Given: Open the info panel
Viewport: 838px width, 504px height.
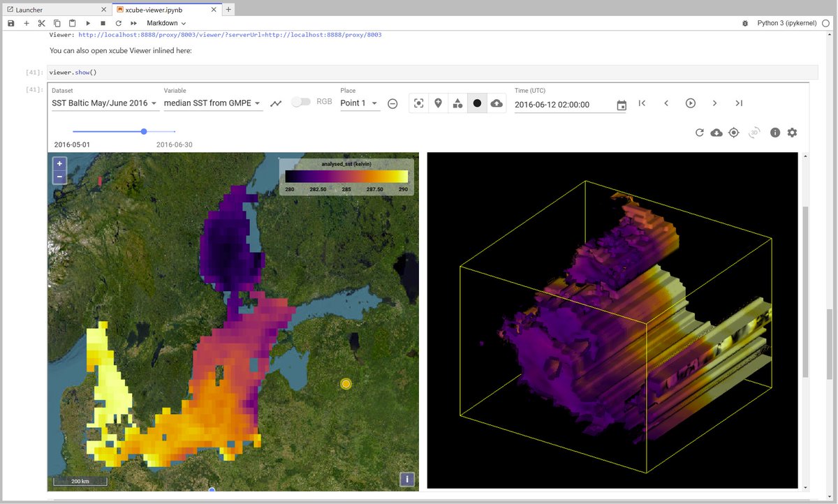Looking at the screenshot, I should [x=775, y=132].
